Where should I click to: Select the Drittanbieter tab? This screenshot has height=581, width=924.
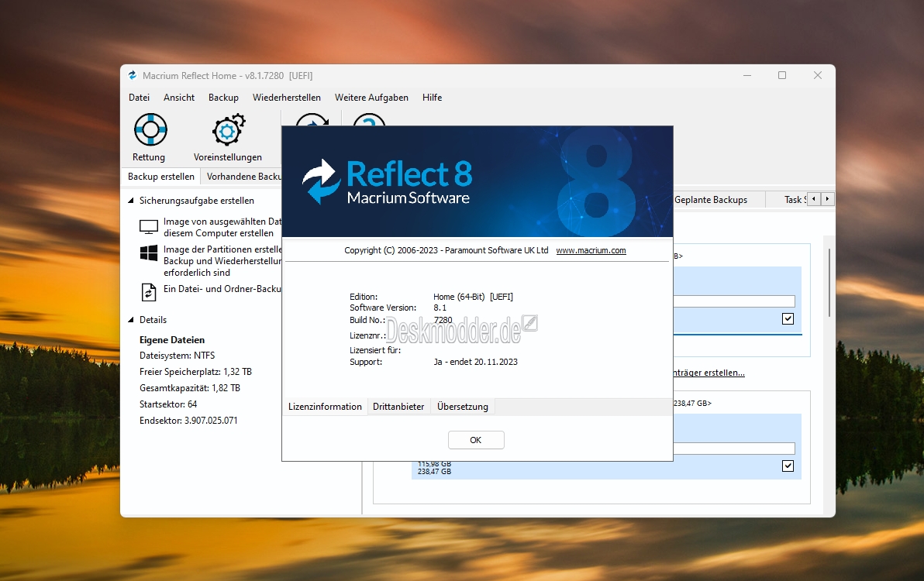tap(398, 407)
